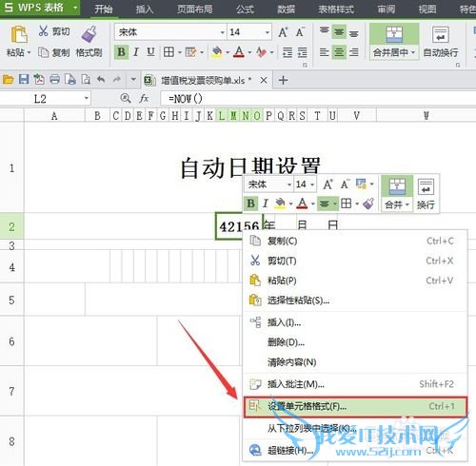This screenshot has height=466, width=476.
Task: Center text horizontally in ribbon
Action: [x=339, y=52]
